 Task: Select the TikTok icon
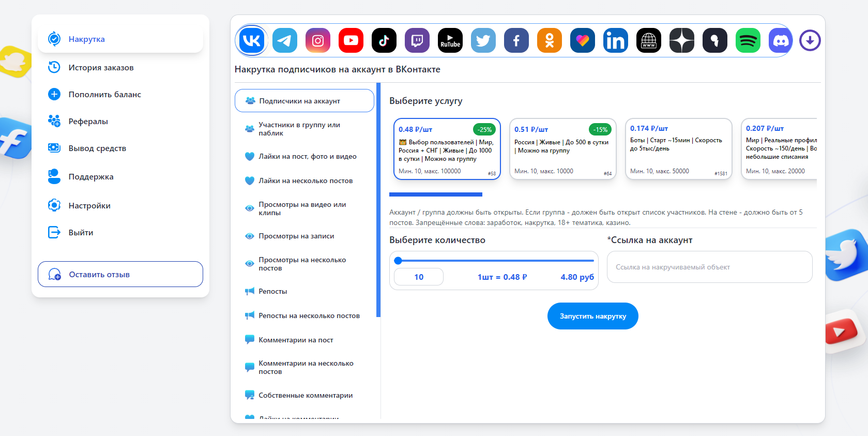(384, 40)
